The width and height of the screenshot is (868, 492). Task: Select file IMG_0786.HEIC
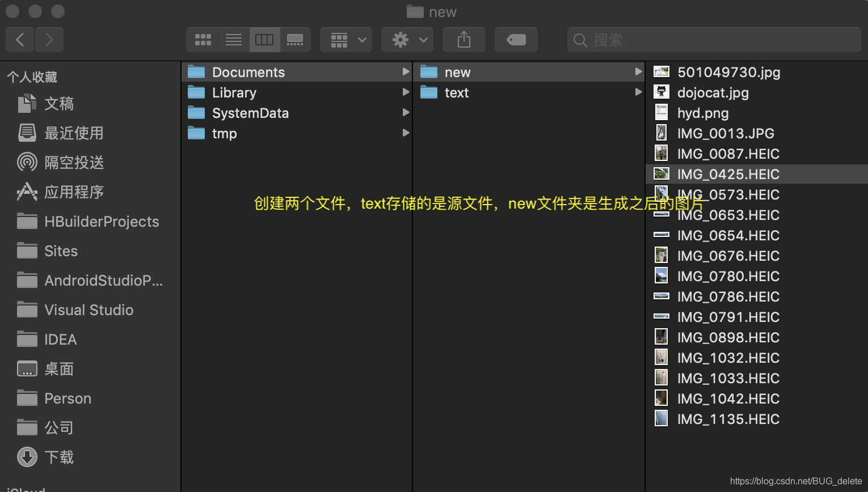pos(757,296)
